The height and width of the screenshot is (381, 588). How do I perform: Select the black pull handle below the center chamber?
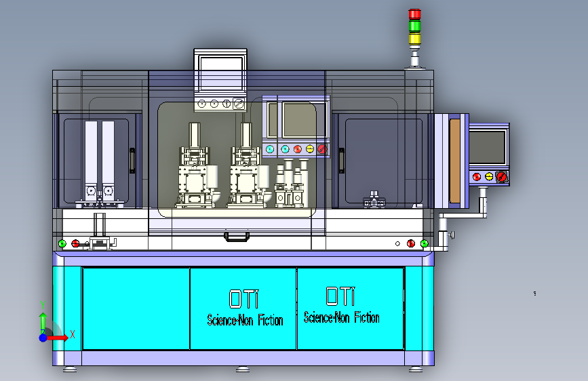[237, 237]
